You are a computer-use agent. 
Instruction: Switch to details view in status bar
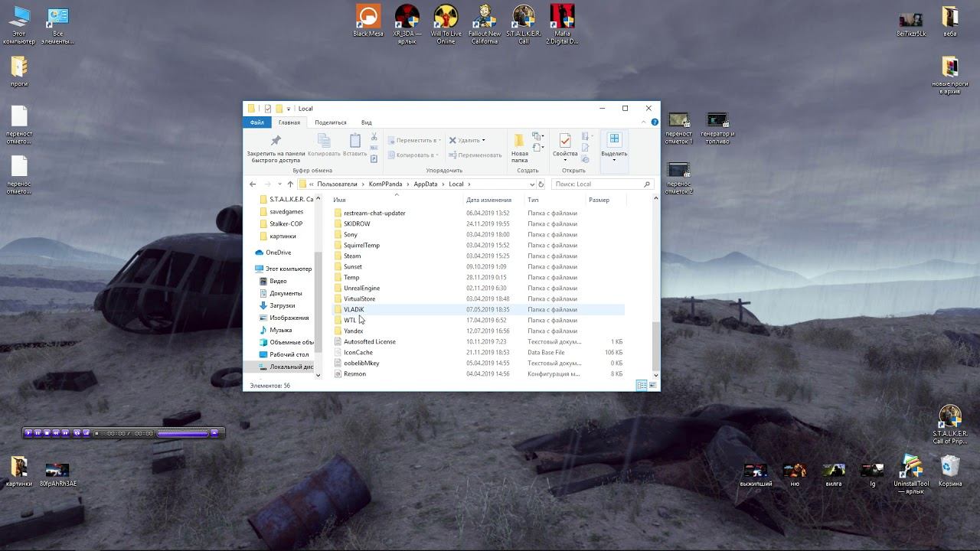click(x=642, y=385)
